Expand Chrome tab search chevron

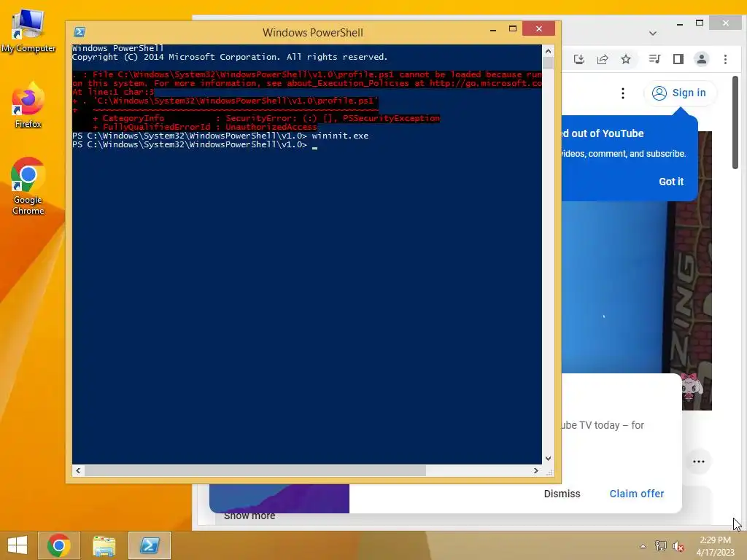click(653, 34)
